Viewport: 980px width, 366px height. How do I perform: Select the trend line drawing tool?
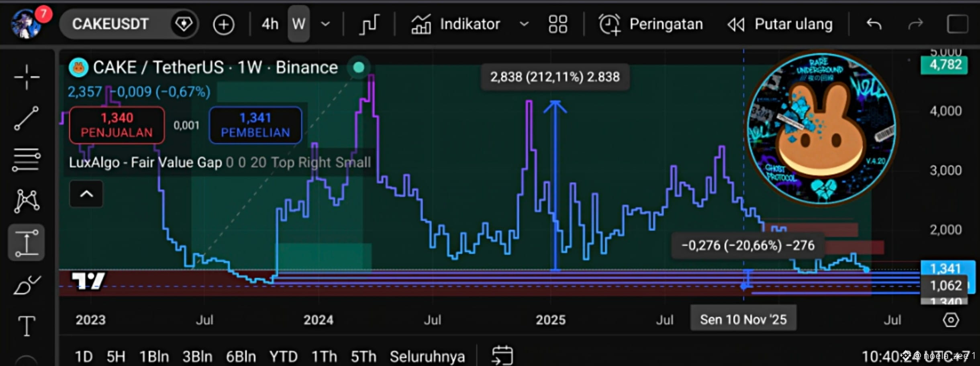click(27, 118)
